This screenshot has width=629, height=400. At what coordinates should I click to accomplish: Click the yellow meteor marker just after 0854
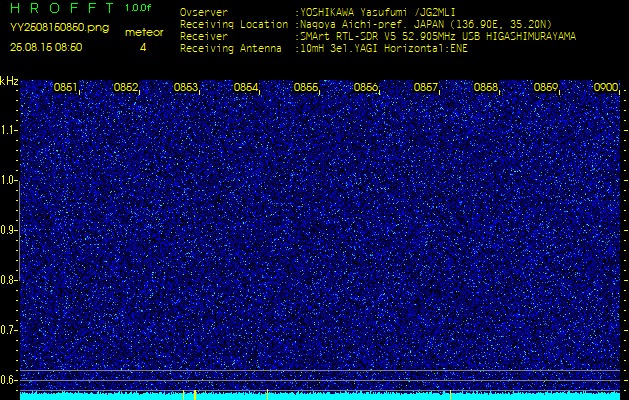[267, 395]
